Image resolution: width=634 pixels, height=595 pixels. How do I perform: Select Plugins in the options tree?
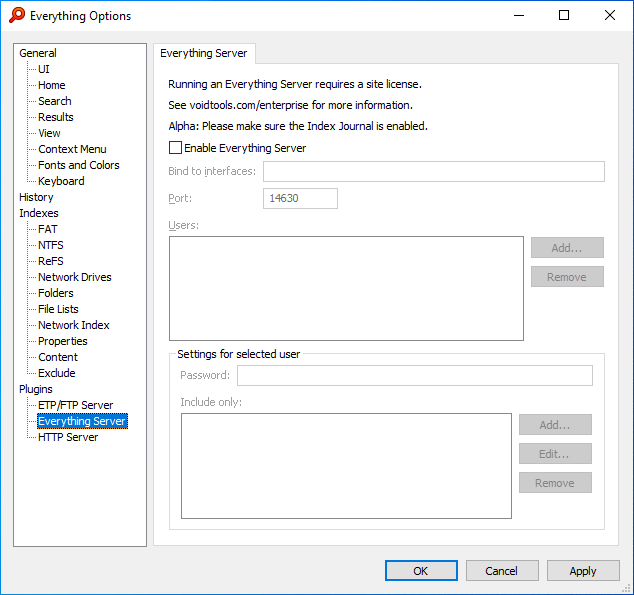click(36, 389)
